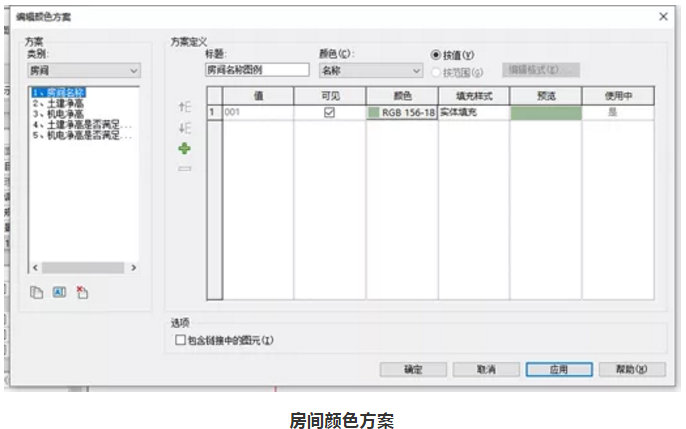Click the rename scheme icon

60,292
